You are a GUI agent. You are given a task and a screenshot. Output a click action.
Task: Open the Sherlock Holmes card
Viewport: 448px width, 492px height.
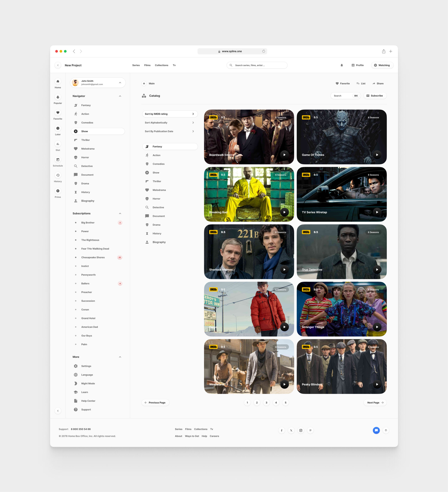[x=249, y=252]
